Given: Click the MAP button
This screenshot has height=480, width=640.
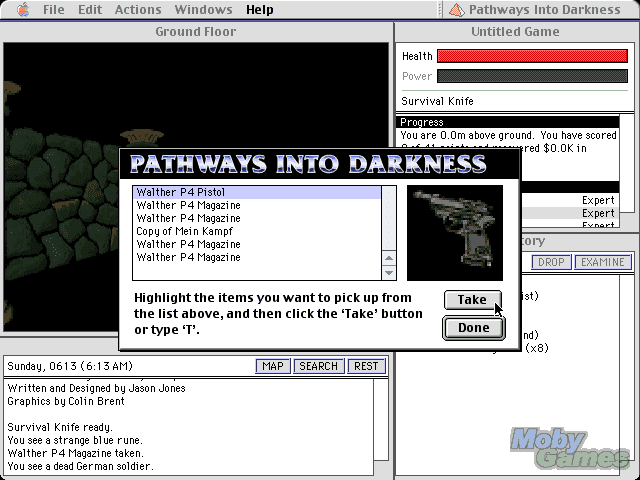Looking at the screenshot, I should 273,366.
